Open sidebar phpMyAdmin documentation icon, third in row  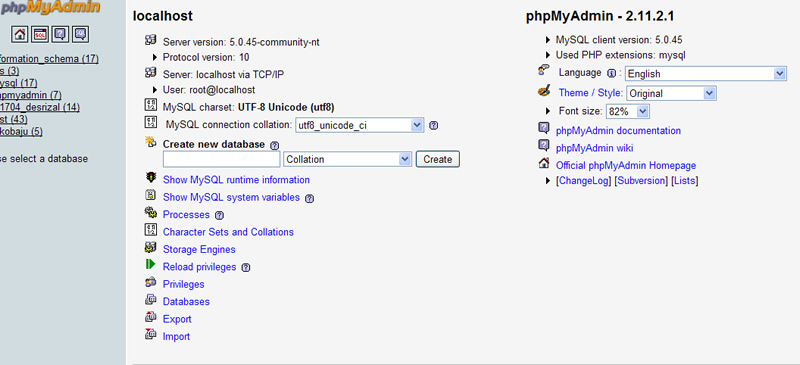60,35
